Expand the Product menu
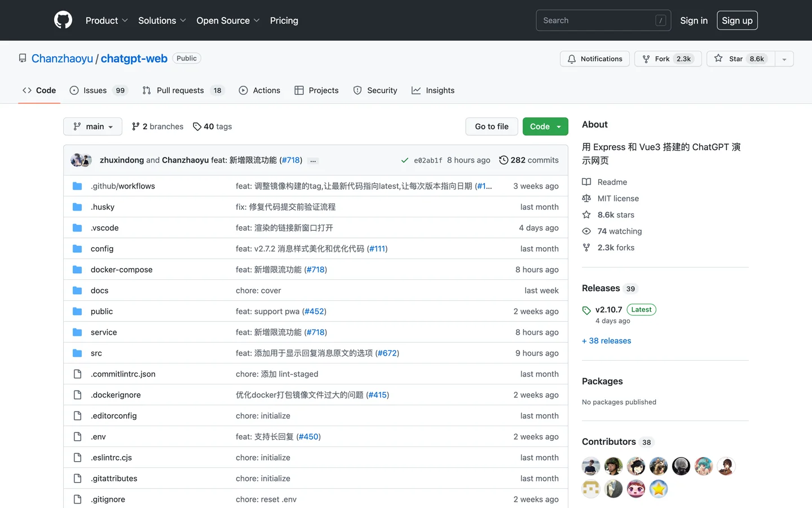812x508 pixels. (107, 20)
